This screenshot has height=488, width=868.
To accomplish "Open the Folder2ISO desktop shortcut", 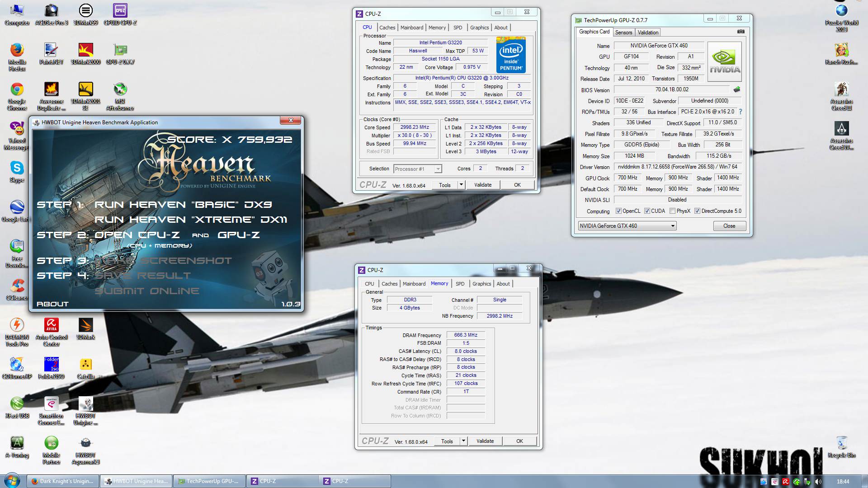I will (x=51, y=368).
